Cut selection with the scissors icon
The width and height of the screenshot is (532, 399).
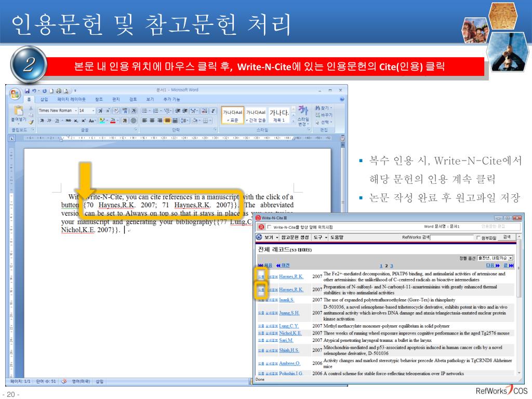tap(31, 108)
